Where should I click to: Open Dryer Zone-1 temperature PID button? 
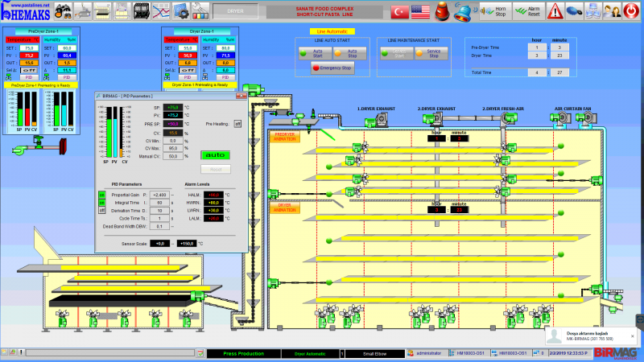click(x=188, y=77)
